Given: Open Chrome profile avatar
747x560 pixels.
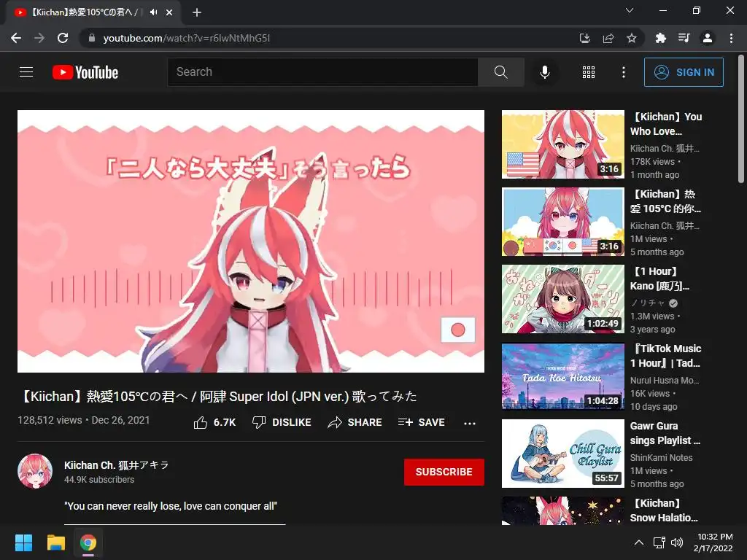Looking at the screenshot, I should click(708, 38).
